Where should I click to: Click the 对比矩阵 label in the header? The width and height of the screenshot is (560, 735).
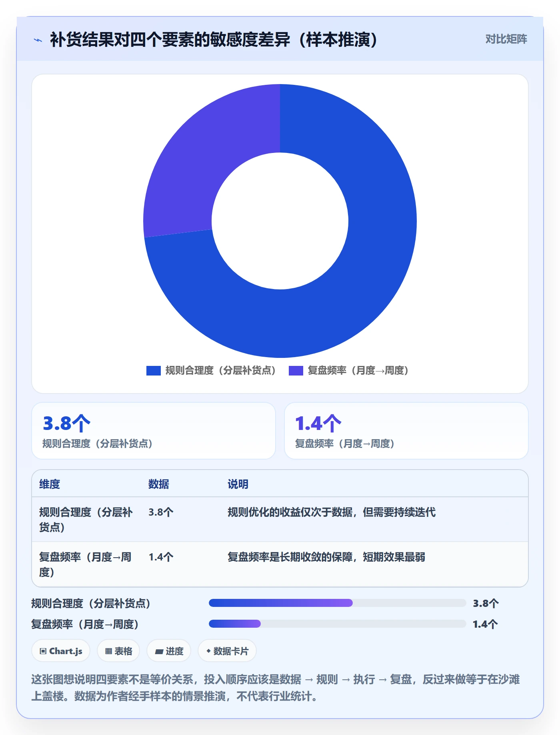tap(506, 39)
